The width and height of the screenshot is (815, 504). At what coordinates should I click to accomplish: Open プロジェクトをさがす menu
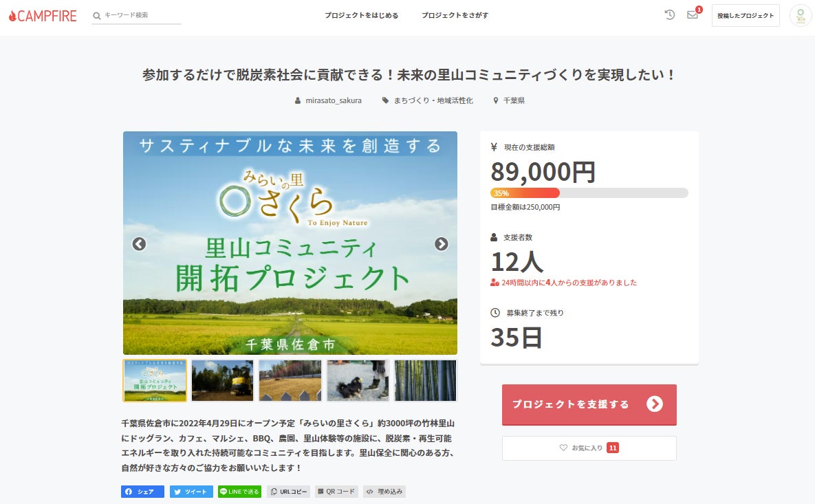pyautogui.click(x=455, y=15)
